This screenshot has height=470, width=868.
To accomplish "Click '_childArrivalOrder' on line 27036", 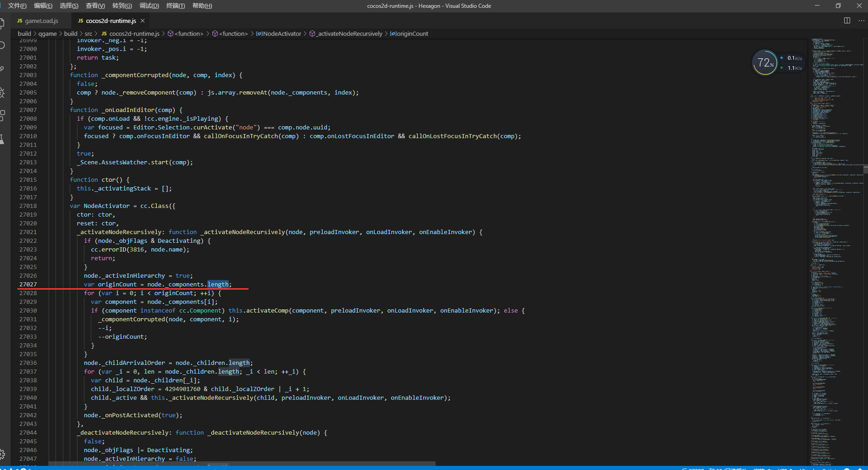I will tap(133, 363).
